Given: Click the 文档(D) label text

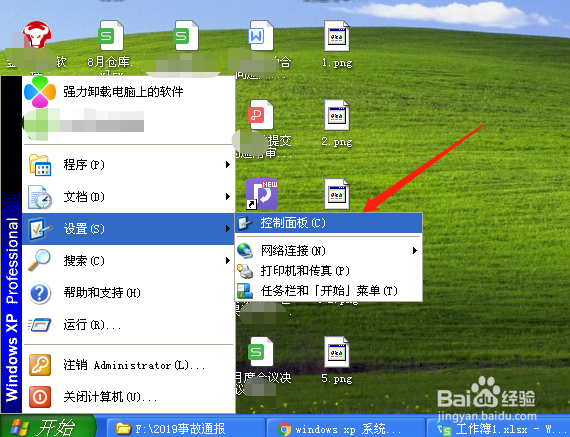Looking at the screenshot, I should 84,197.
